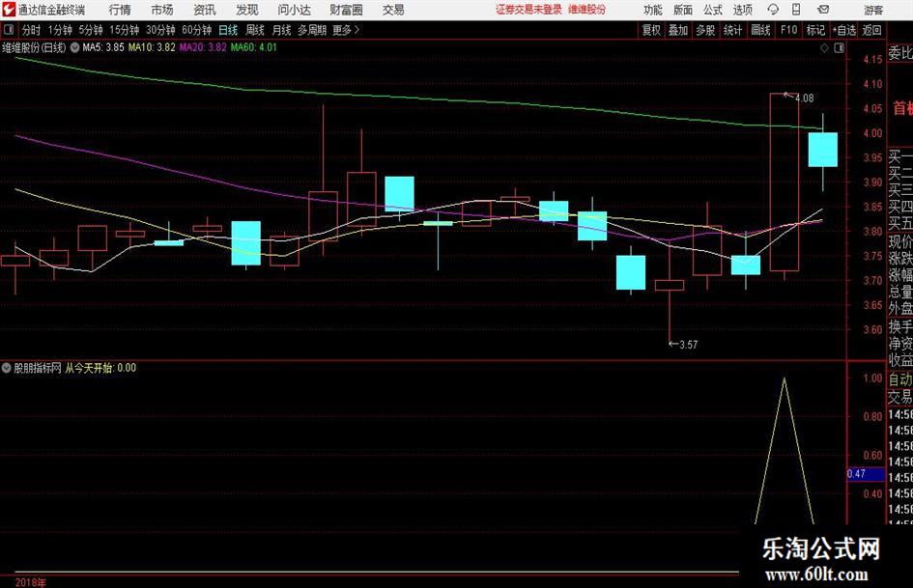Open the 财富圈 menu
This screenshot has height=588, width=913.
(x=346, y=10)
